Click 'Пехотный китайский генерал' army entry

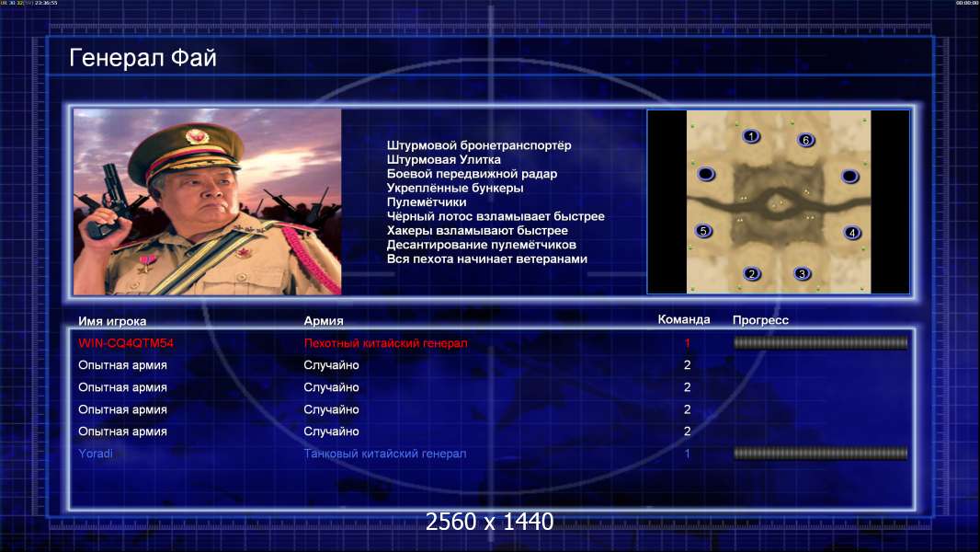[385, 342]
